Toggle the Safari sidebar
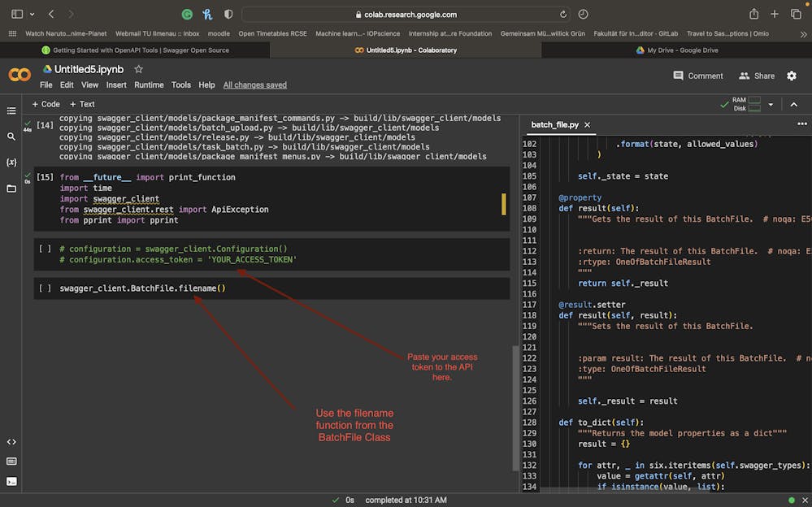The image size is (812, 507). (x=17, y=15)
